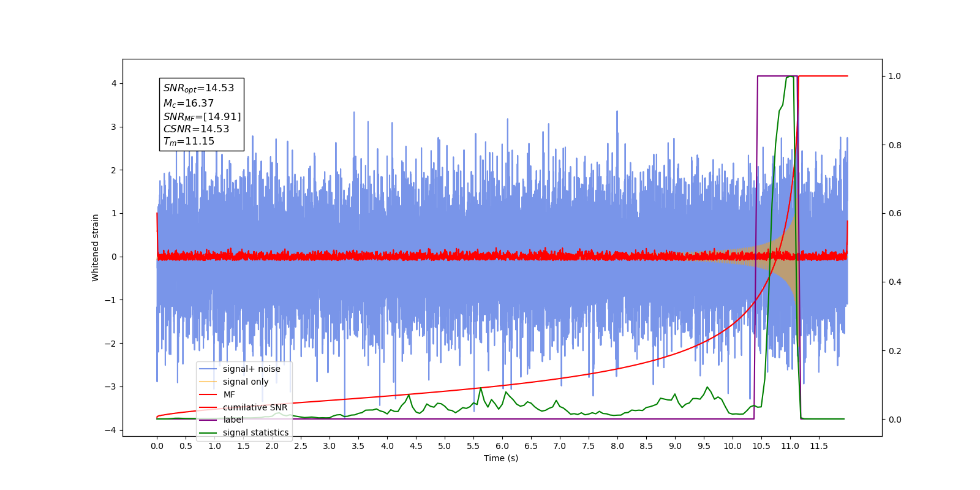Click the 7.0 tick on time axis
980x490 pixels.
coord(560,446)
